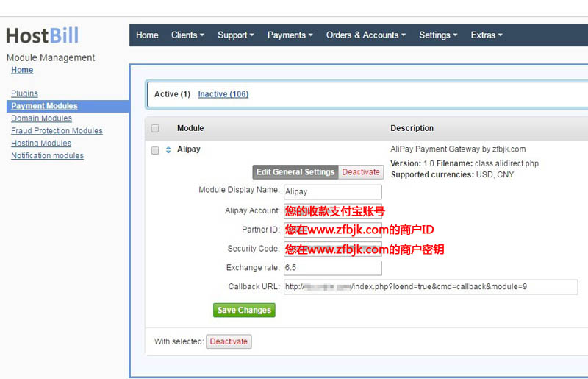Open Domain Modules in the sidebar
588x379 pixels.
41,118
